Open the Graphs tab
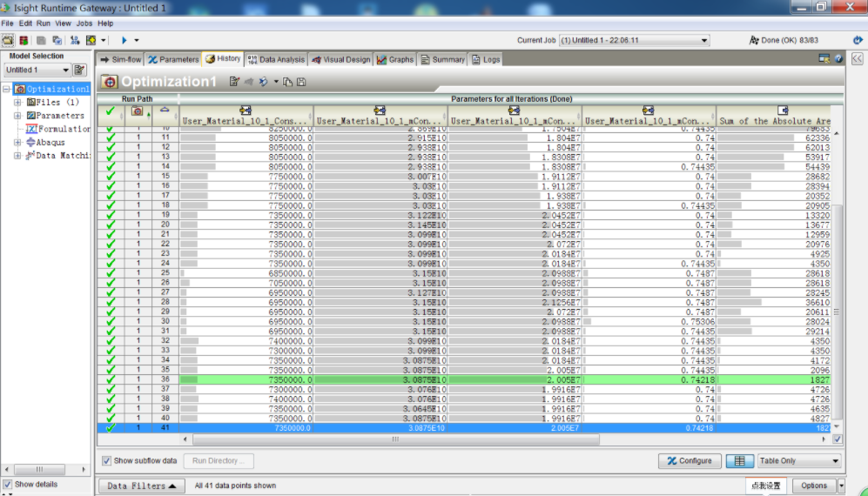 pyautogui.click(x=395, y=59)
